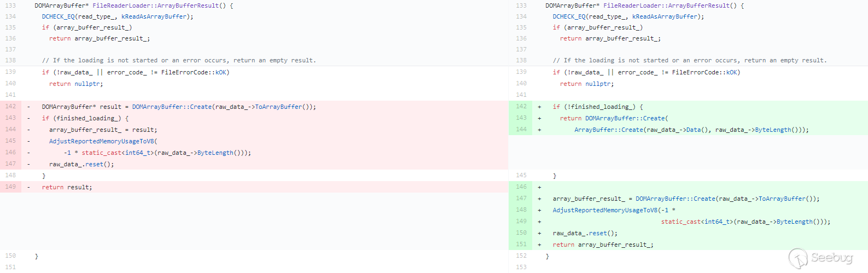Click line number 133 in the left pane
The width and height of the screenshot is (868, 273).
click(10, 5)
